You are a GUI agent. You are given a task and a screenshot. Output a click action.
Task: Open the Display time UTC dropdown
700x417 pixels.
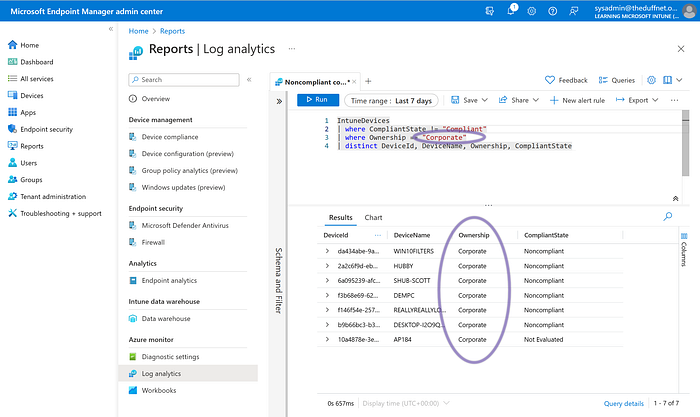tap(406, 404)
